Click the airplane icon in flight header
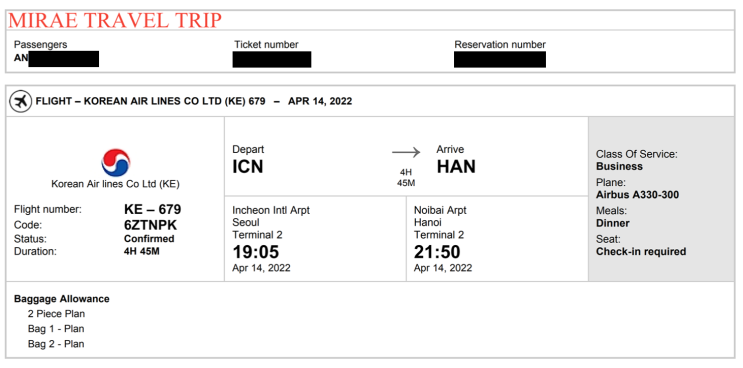This screenshot has height=368, width=743. [20, 101]
